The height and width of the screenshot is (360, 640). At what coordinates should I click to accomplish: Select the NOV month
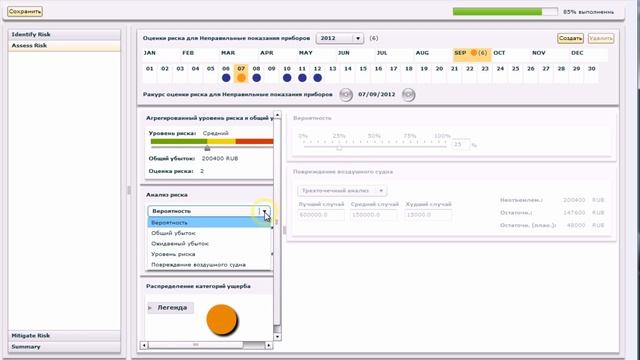coord(538,53)
